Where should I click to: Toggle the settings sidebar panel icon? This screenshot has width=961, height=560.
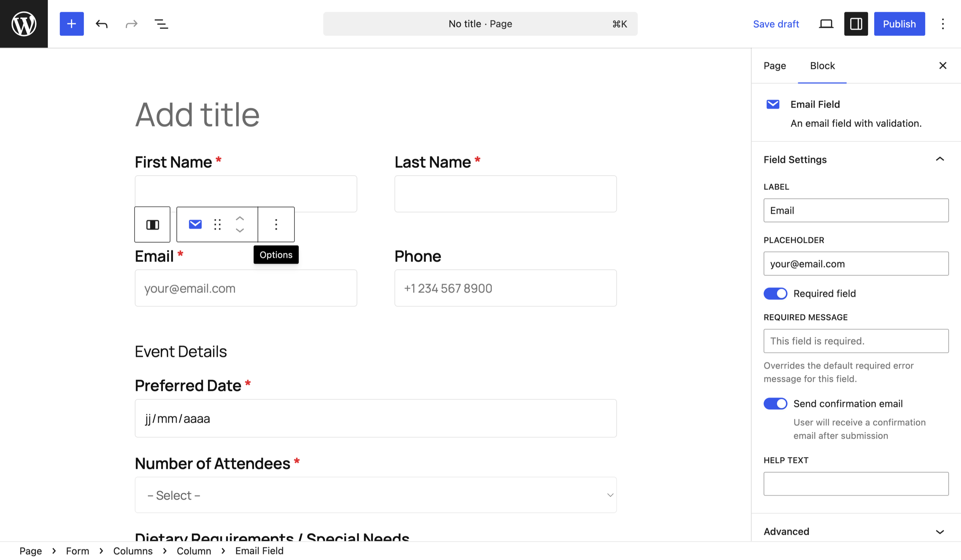pyautogui.click(x=856, y=24)
